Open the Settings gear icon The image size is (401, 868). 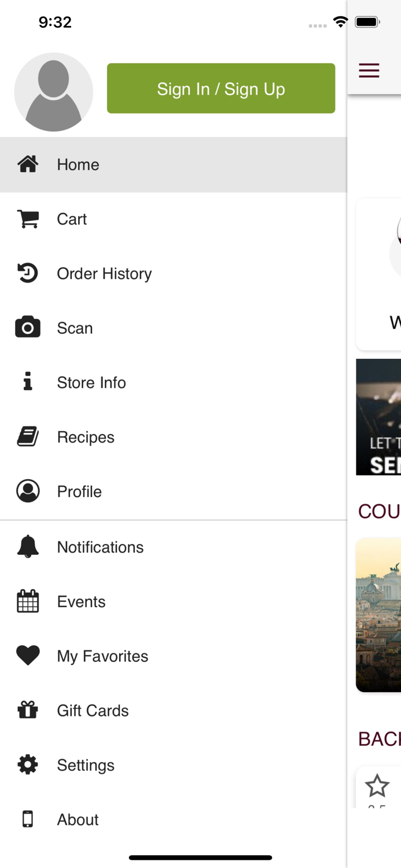pyautogui.click(x=28, y=764)
